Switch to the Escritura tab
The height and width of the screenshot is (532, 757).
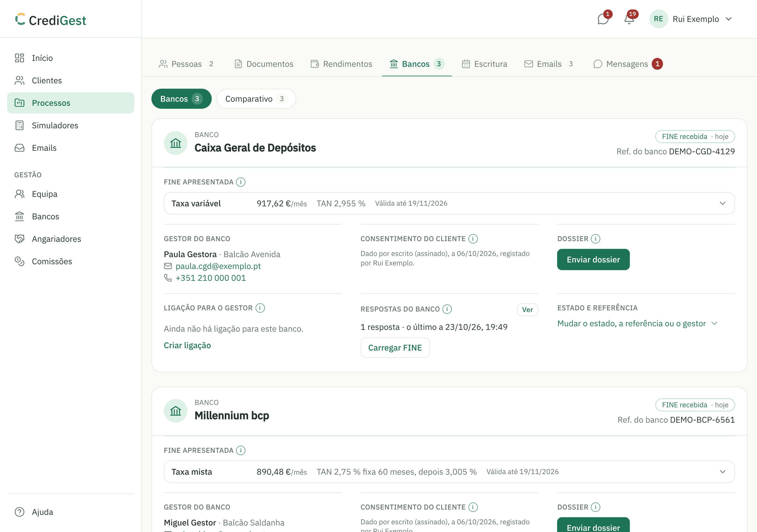tap(484, 64)
